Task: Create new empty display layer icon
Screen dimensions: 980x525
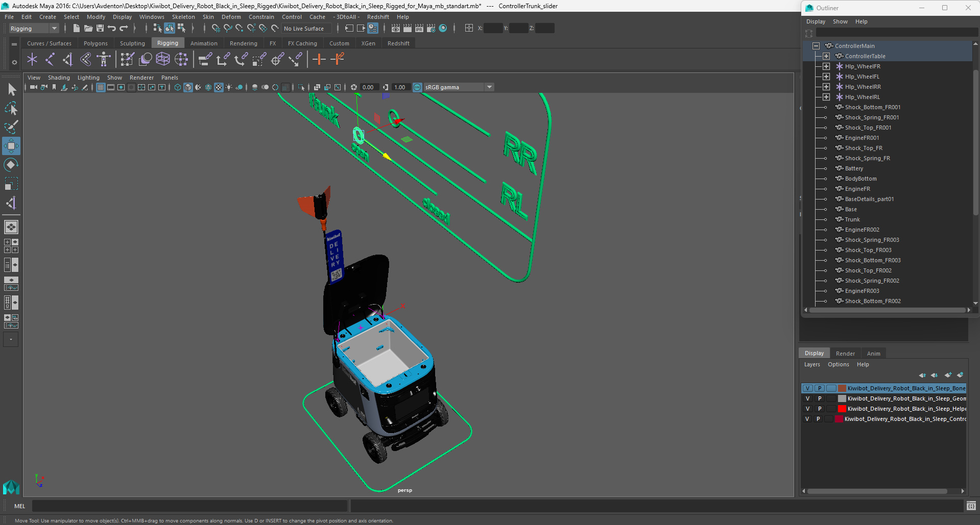Action: tap(948, 375)
